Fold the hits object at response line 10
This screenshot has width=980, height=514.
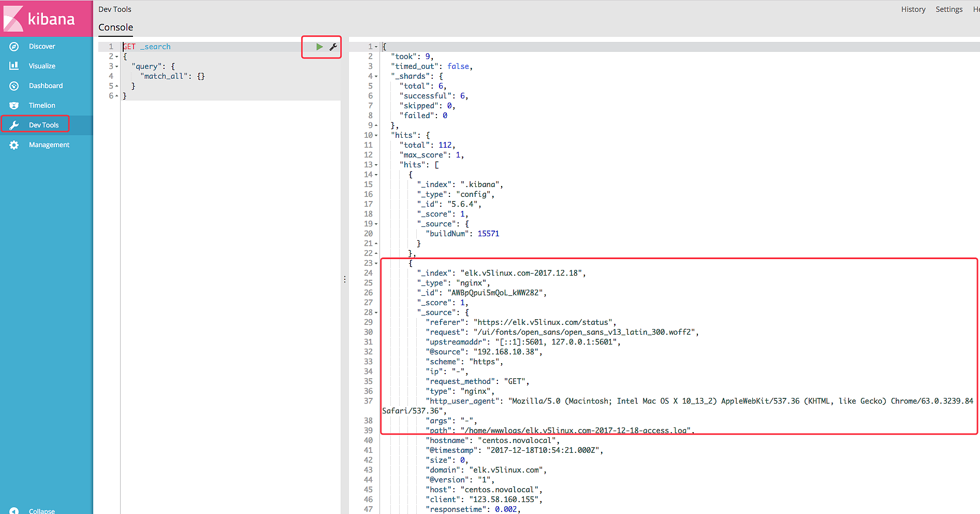pos(376,136)
